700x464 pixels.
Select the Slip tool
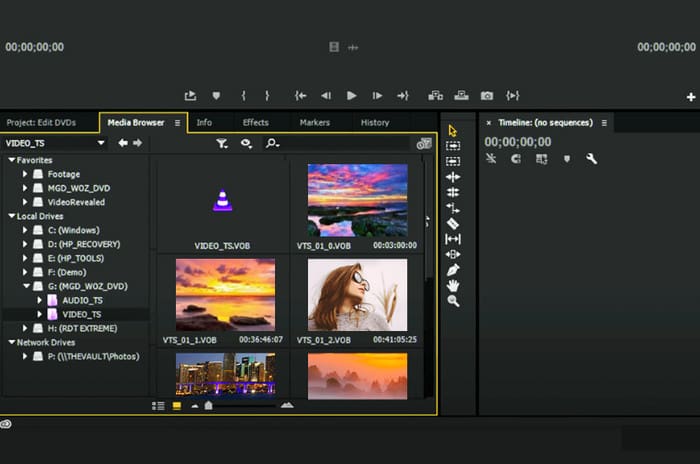[453, 239]
